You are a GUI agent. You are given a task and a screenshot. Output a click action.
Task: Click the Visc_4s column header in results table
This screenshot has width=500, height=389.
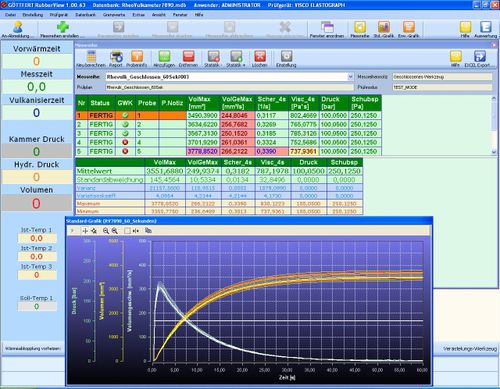click(x=303, y=103)
